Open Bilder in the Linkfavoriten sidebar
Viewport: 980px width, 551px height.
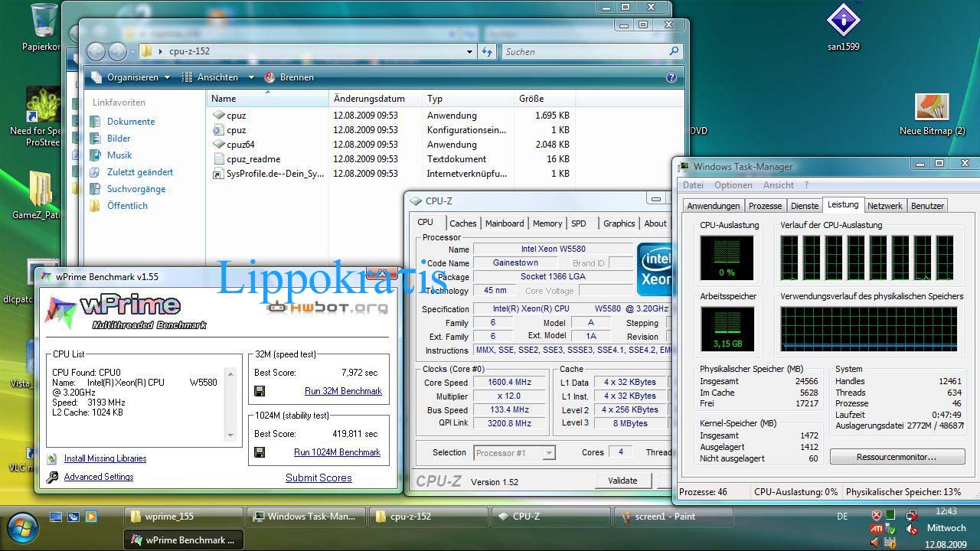click(x=119, y=139)
